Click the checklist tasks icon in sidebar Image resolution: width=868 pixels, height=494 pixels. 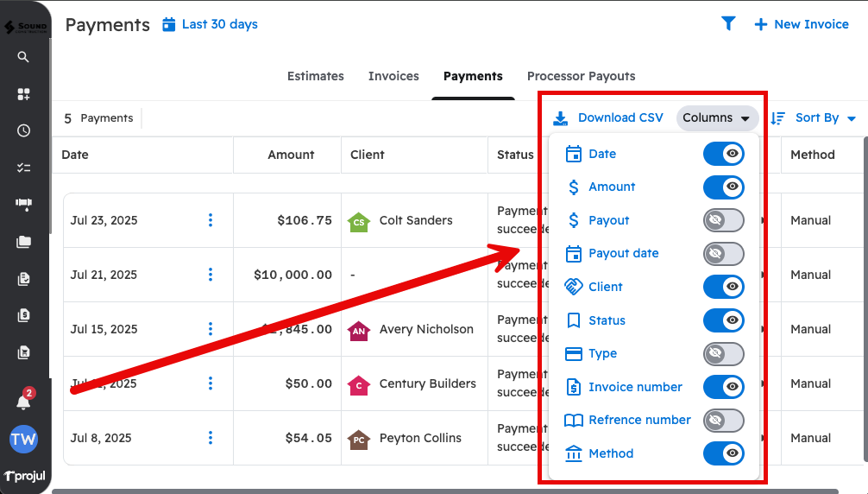pos(23,168)
